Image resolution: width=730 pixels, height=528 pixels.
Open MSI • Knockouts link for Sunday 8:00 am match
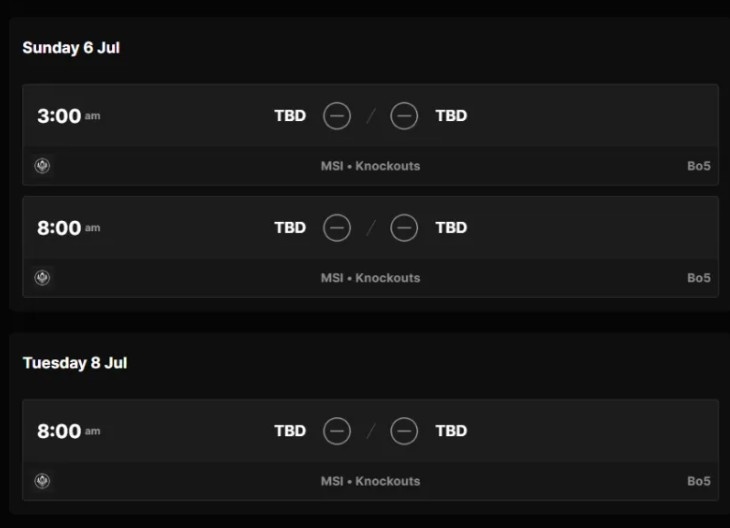pyautogui.click(x=370, y=278)
